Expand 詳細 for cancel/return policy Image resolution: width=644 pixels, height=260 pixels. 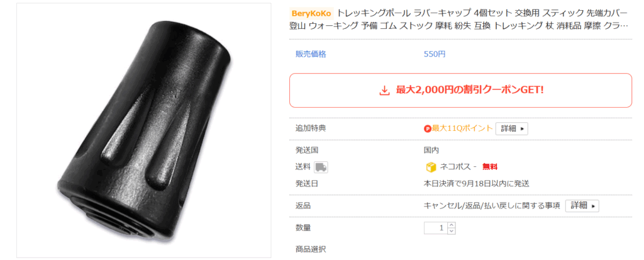(x=582, y=206)
